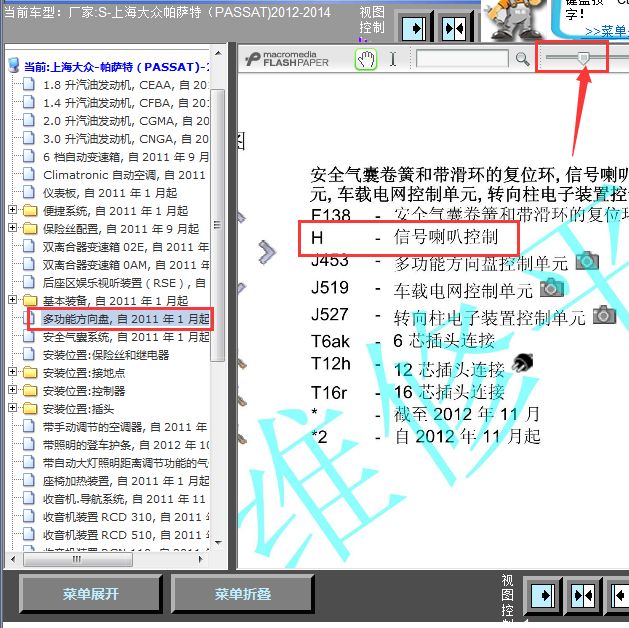
Task: Click the 保险丝配置 folder icon
Action: point(30,229)
